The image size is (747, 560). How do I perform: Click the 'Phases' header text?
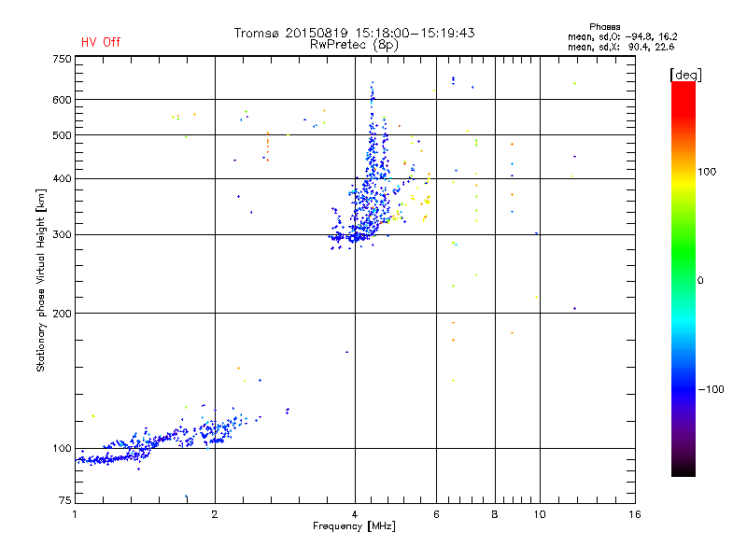(604, 27)
